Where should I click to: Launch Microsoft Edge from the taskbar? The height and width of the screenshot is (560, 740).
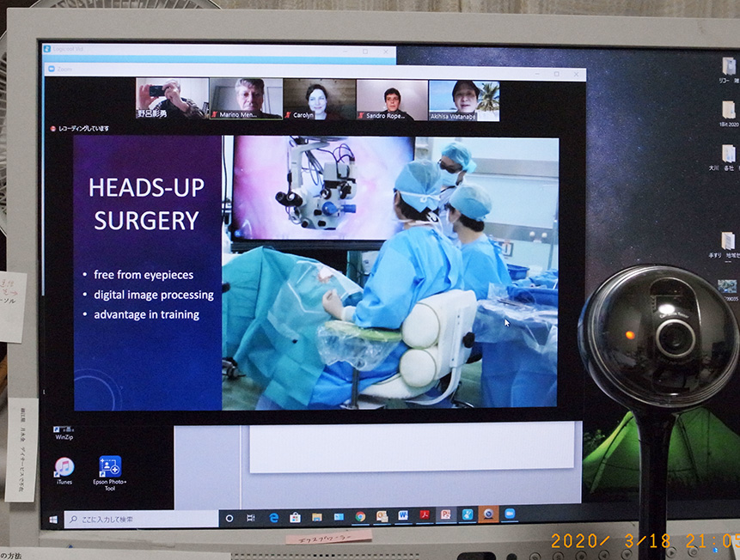[273, 518]
